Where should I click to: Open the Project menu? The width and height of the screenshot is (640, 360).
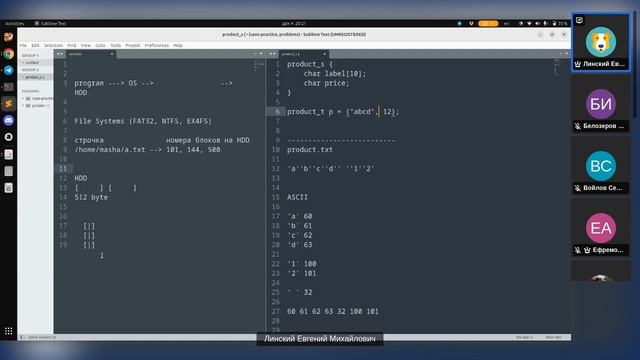(x=133, y=45)
